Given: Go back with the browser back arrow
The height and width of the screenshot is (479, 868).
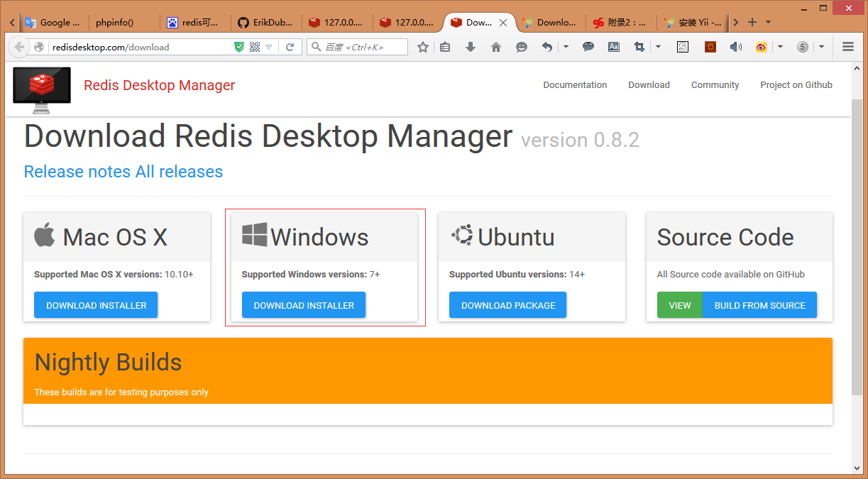Looking at the screenshot, I should point(18,47).
